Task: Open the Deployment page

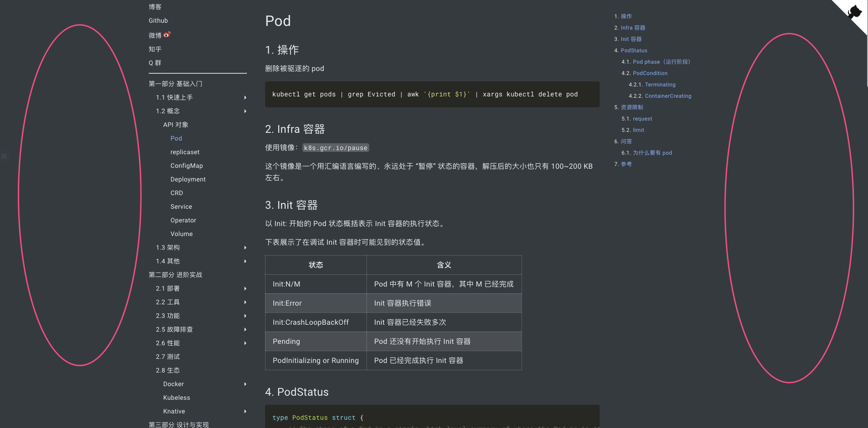Action: 188,179
